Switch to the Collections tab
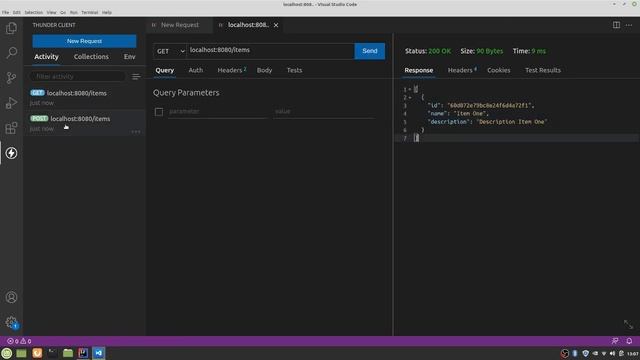The image size is (640, 360). tap(91, 57)
